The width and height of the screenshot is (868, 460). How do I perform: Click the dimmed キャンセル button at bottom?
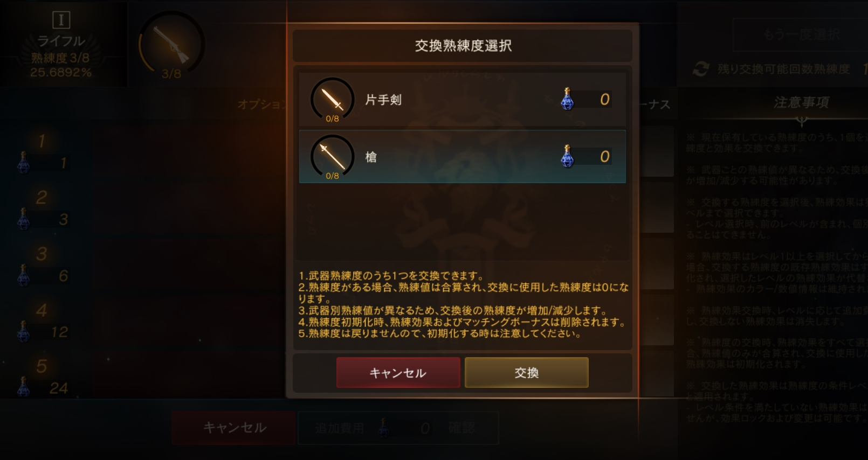click(234, 428)
